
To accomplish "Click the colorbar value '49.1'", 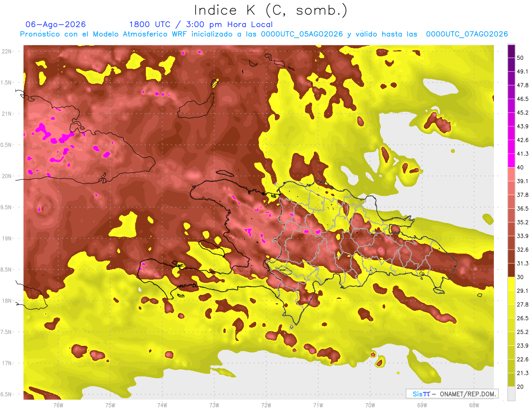I will 522,71.
